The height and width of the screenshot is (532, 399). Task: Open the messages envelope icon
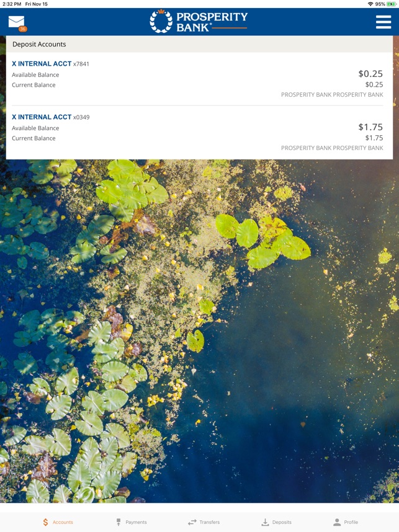coord(16,22)
